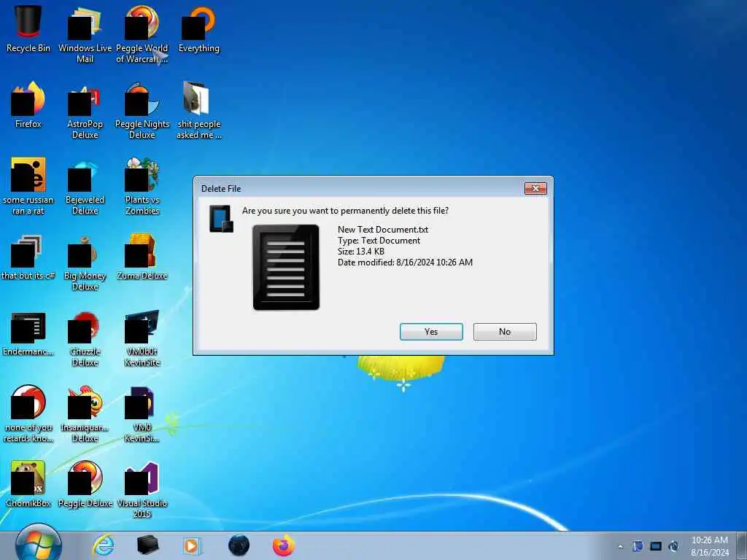This screenshot has width=747, height=560.
Task: Click the Show desktop button
Action: (741, 545)
